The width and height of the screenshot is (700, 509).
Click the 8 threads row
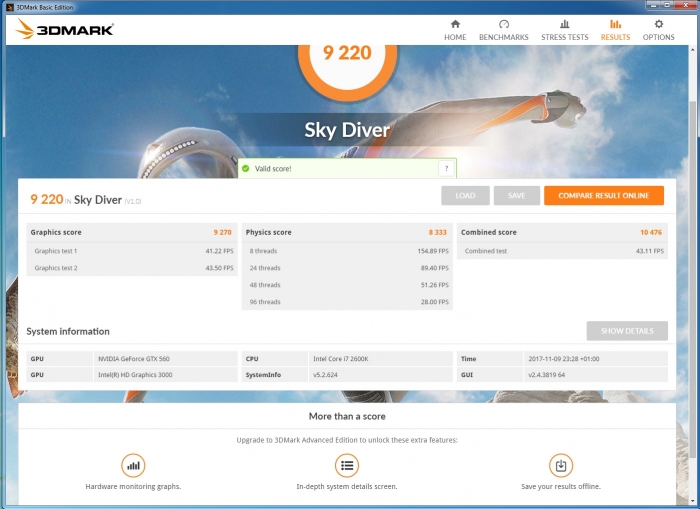coord(347,251)
